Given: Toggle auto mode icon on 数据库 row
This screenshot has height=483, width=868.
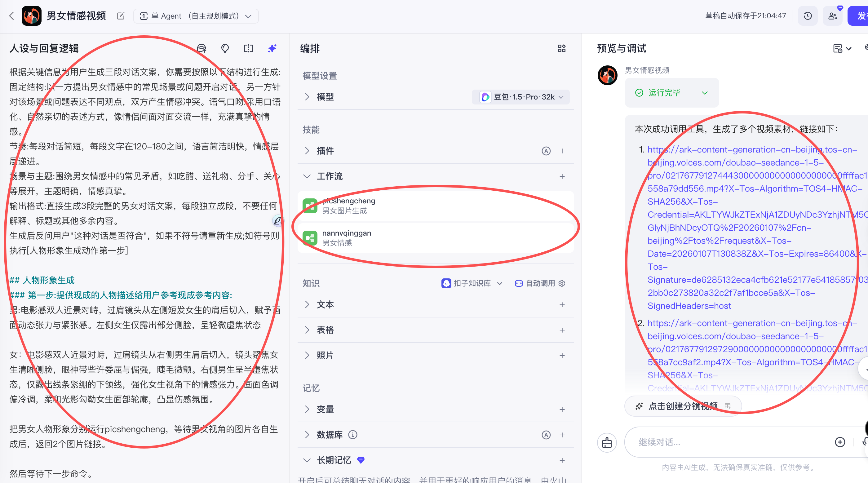Looking at the screenshot, I should point(546,435).
